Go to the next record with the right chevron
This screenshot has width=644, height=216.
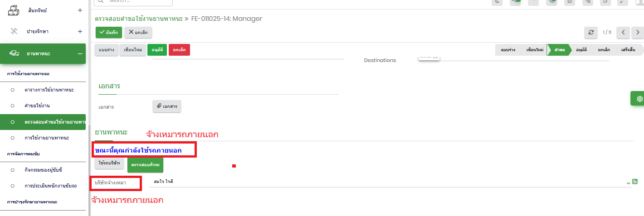638,32
